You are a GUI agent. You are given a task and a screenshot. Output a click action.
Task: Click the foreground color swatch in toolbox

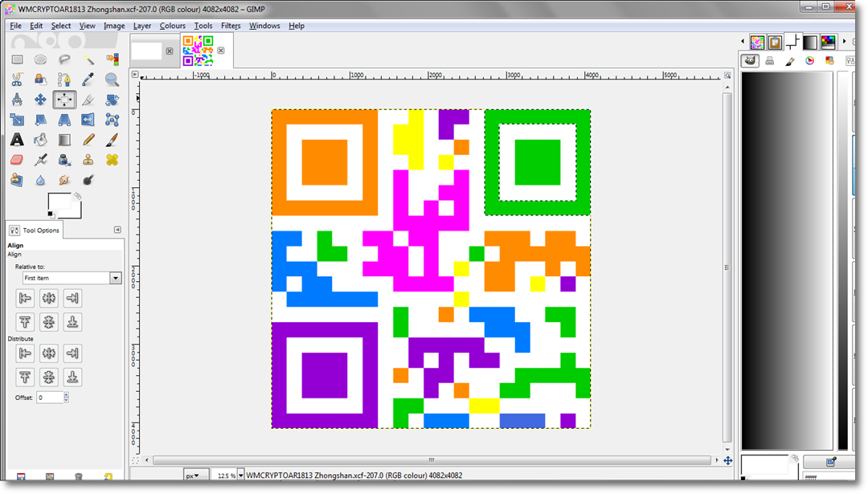pyautogui.click(x=59, y=202)
